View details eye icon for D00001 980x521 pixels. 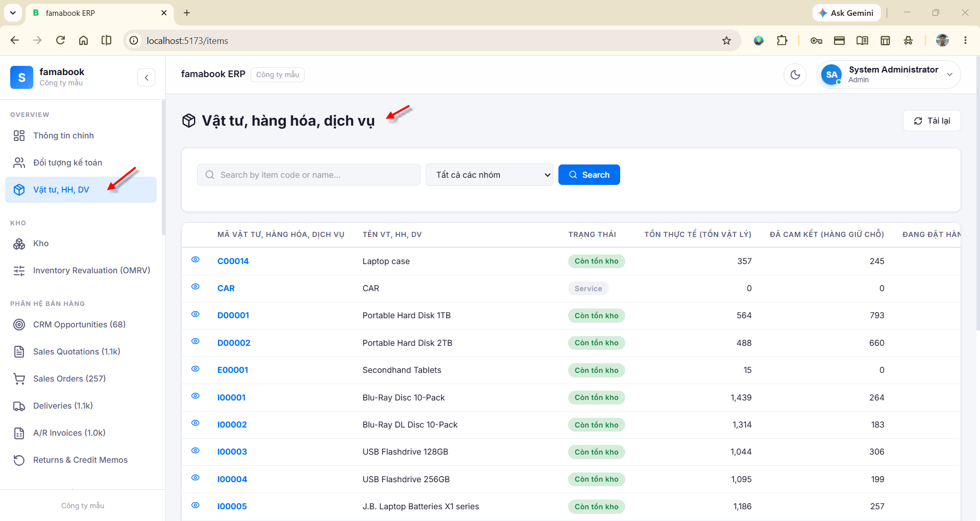(x=195, y=314)
